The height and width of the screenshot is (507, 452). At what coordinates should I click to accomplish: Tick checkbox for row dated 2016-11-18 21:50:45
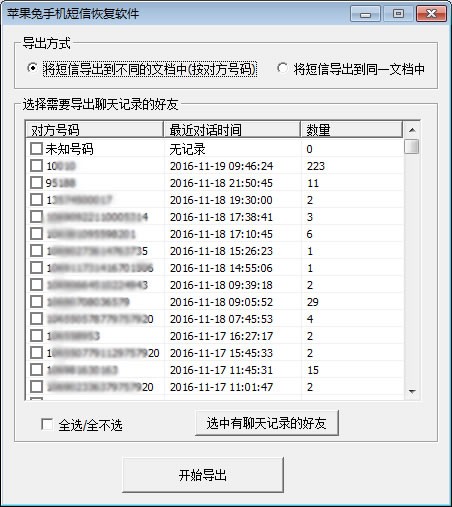tap(36, 183)
